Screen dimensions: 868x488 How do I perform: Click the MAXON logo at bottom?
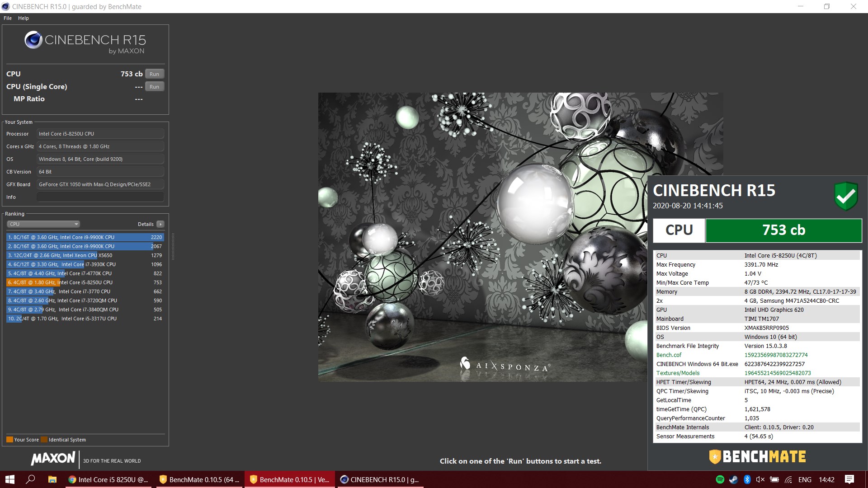coord(53,459)
